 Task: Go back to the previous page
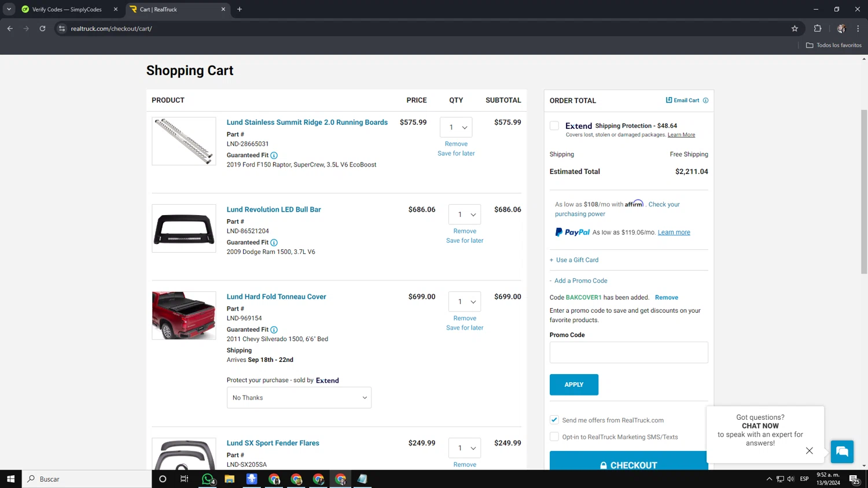(10, 28)
